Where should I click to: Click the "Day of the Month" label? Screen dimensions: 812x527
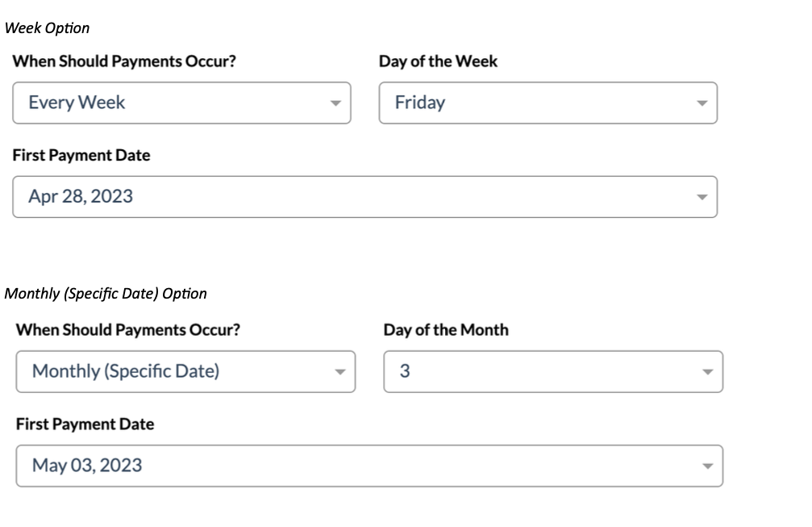tap(446, 329)
